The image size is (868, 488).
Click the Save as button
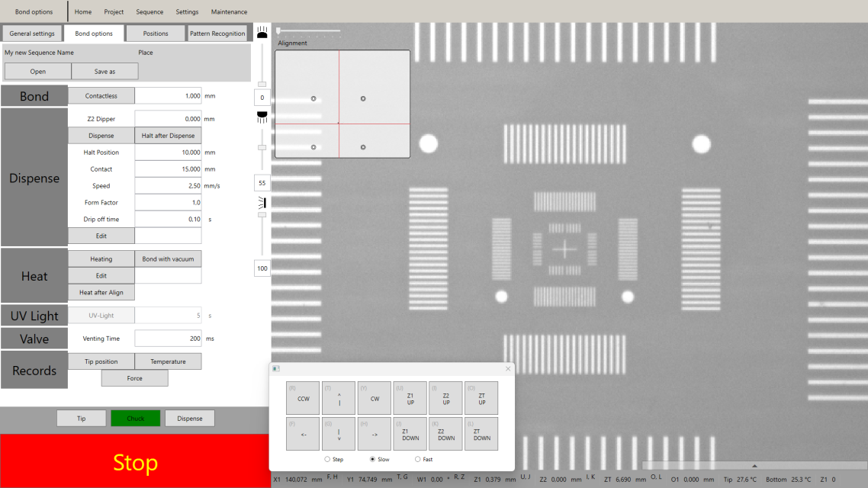(x=104, y=72)
